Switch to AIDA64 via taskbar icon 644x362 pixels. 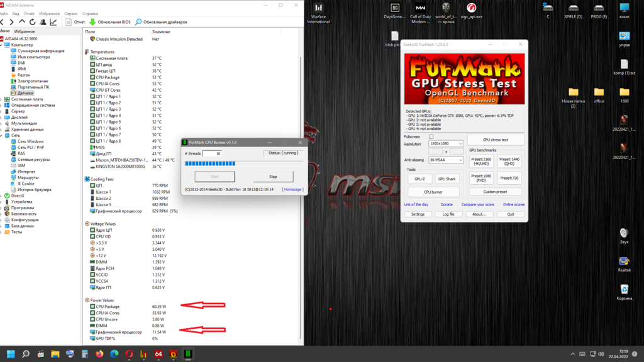pos(158,354)
